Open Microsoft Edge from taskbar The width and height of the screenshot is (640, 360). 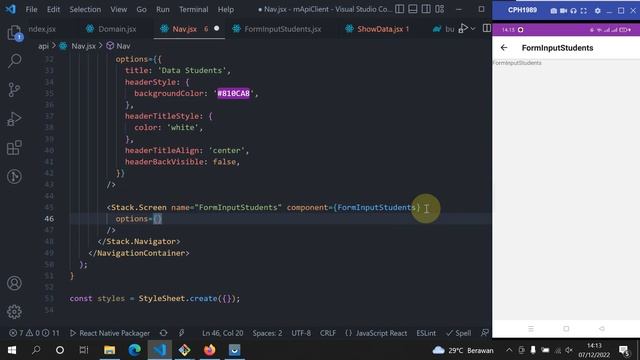point(135,350)
